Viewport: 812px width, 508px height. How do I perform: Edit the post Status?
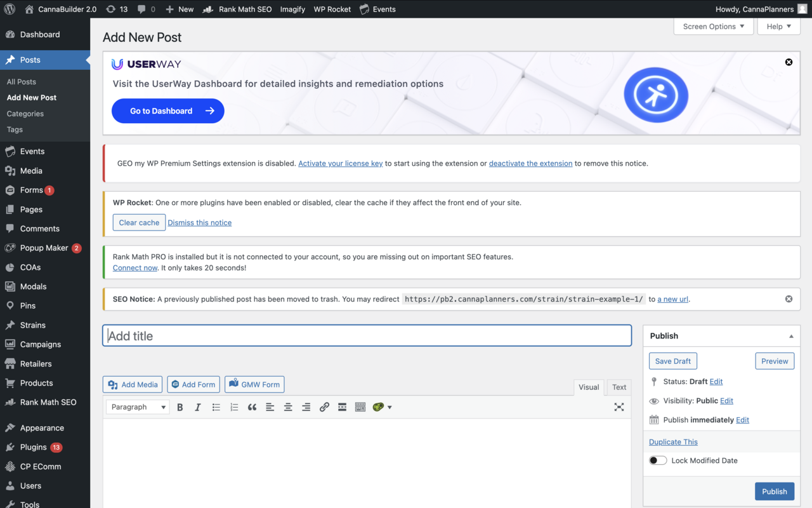716,382
